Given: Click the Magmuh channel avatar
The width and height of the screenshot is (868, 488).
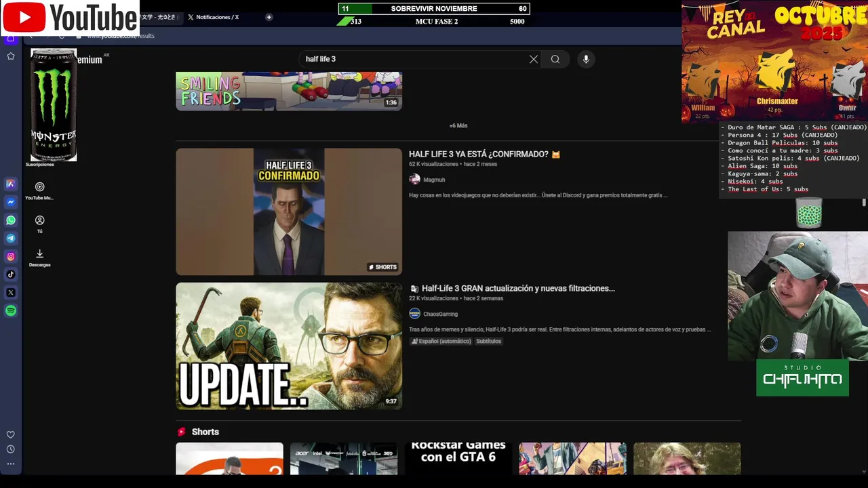Looking at the screenshot, I should [x=414, y=180].
